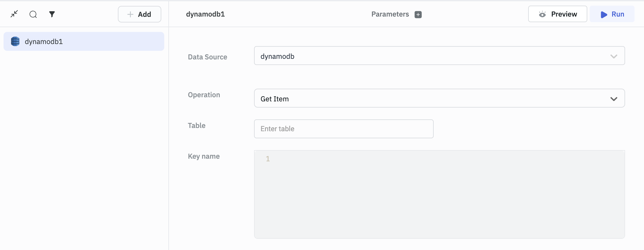Click the chevron arrow in the Operation field

[614, 99]
